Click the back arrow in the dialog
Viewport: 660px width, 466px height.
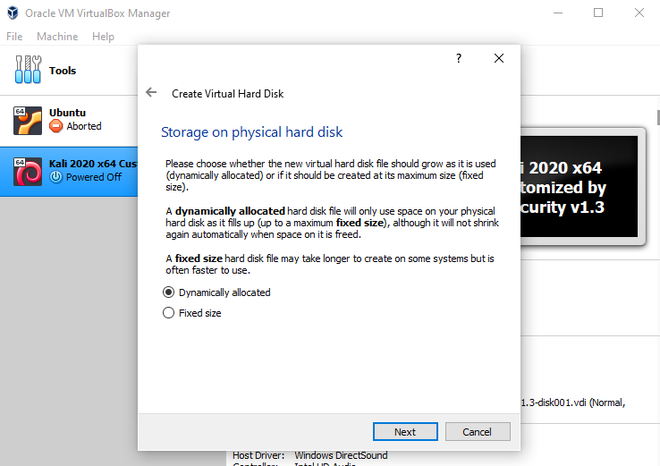point(151,92)
